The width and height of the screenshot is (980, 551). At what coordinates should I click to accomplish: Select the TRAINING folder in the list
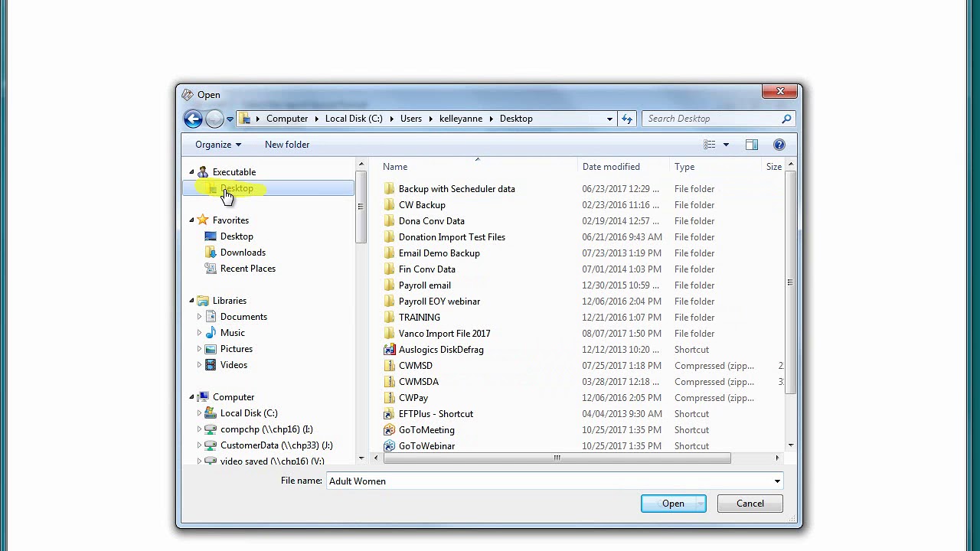click(x=420, y=317)
